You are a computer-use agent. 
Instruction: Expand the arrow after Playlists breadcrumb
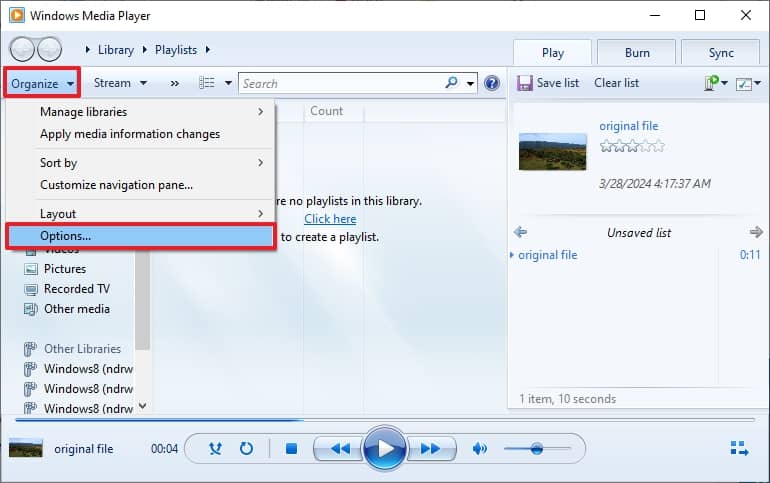pyautogui.click(x=208, y=50)
